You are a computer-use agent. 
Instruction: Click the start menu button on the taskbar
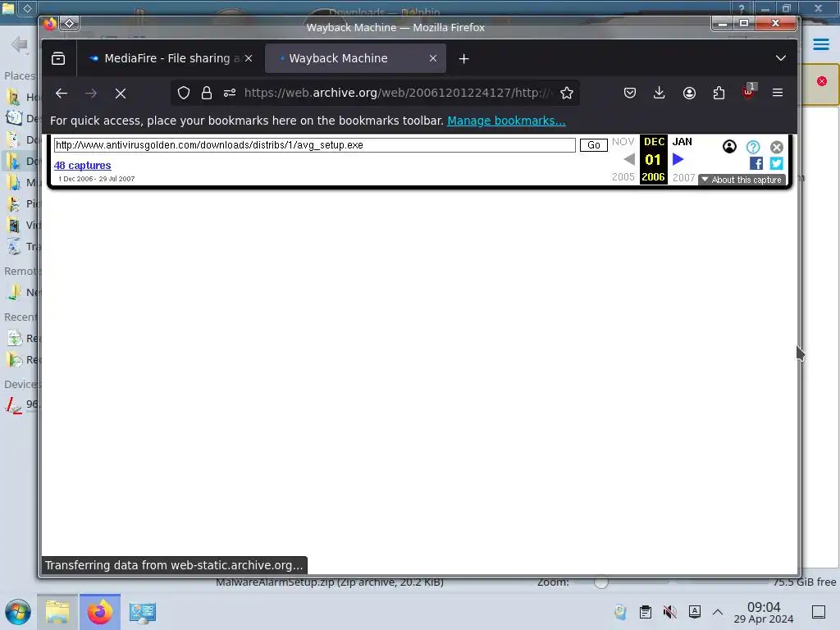coord(18,612)
